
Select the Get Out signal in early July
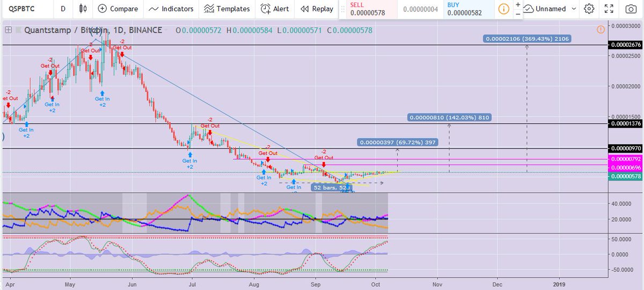coord(210,126)
